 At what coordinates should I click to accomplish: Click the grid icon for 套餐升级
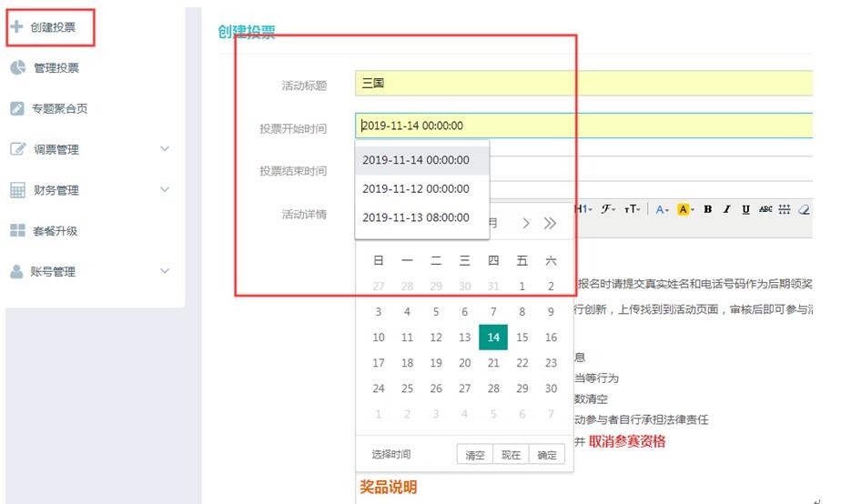pos(17,231)
